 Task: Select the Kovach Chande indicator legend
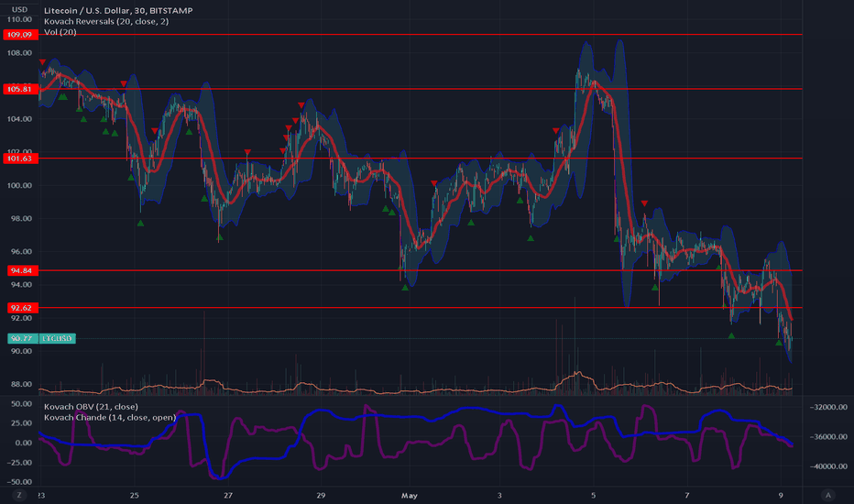110,417
